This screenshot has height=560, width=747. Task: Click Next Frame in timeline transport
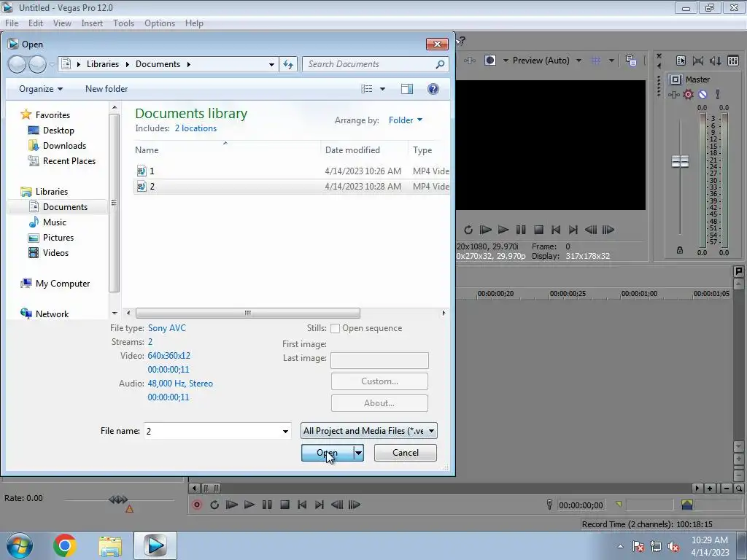tap(355, 505)
